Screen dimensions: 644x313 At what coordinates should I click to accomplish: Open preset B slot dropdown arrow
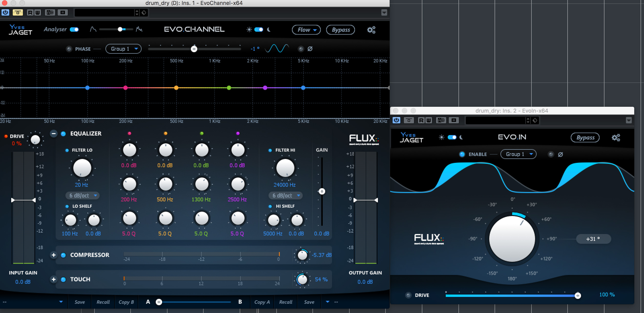(x=328, y=302)
